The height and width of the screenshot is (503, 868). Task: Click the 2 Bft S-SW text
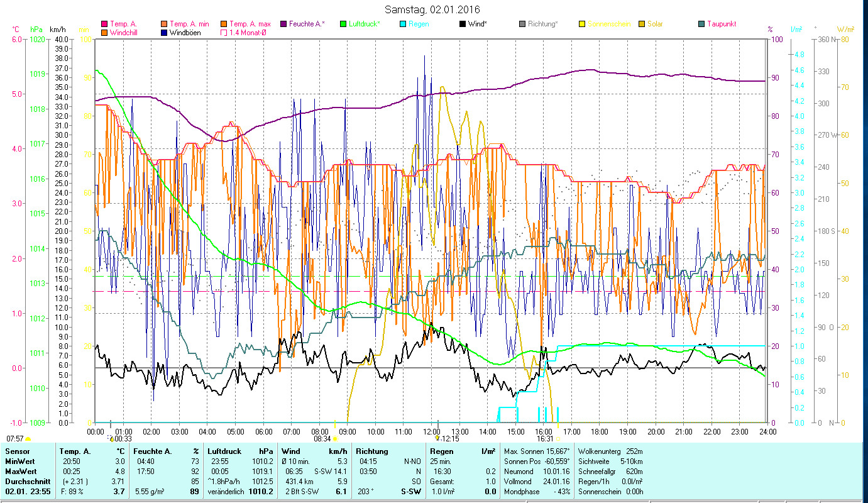pos(302,491)
